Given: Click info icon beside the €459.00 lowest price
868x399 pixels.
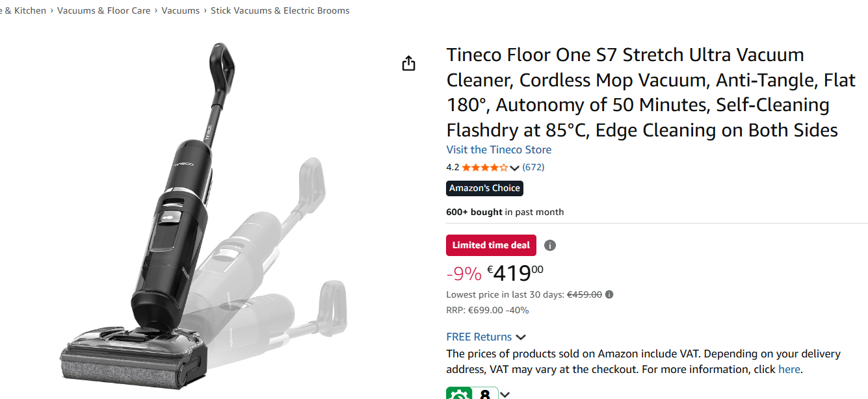Looking at the screenshot, I should pyautogui.click(x=609, y=294).
